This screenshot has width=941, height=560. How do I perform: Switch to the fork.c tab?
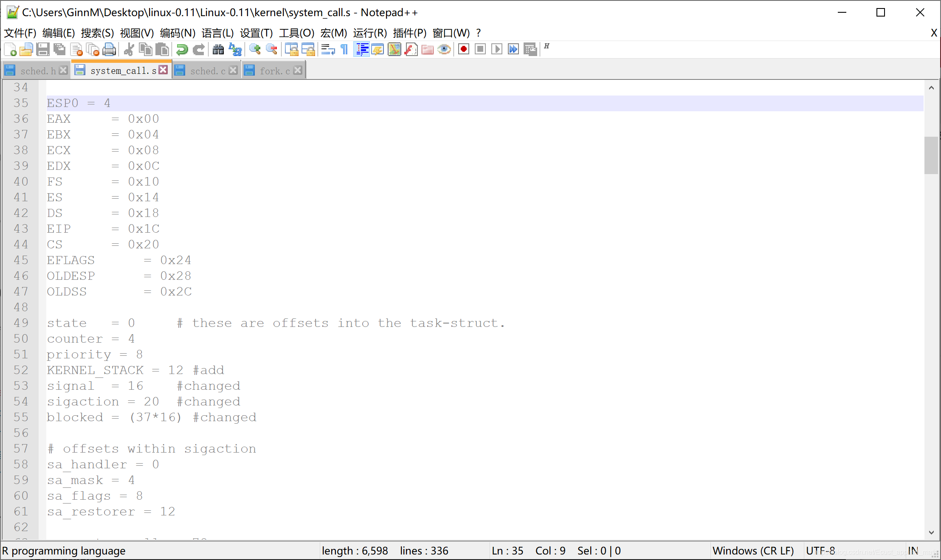pos(274,71)
